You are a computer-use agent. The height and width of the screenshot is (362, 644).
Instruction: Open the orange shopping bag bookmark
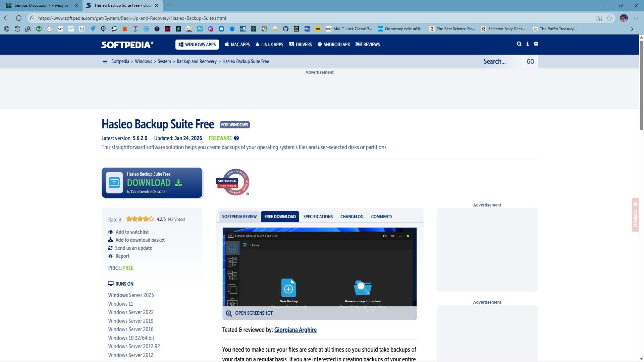point(125,29)
